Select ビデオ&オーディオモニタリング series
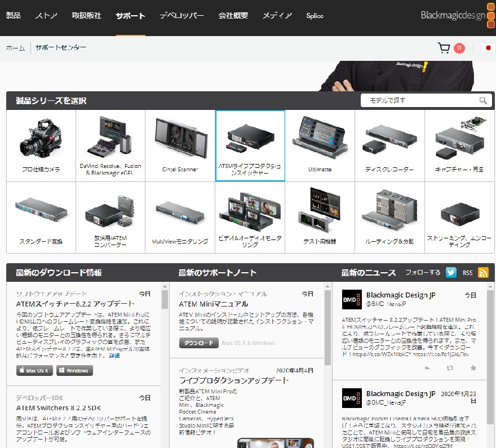496x448 pixels. coord(250,218)
